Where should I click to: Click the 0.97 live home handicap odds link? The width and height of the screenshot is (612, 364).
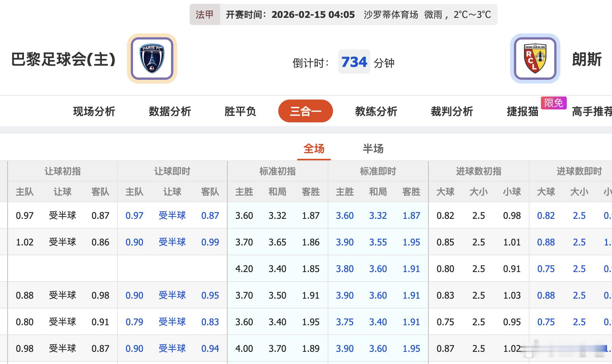click(135, 215)
